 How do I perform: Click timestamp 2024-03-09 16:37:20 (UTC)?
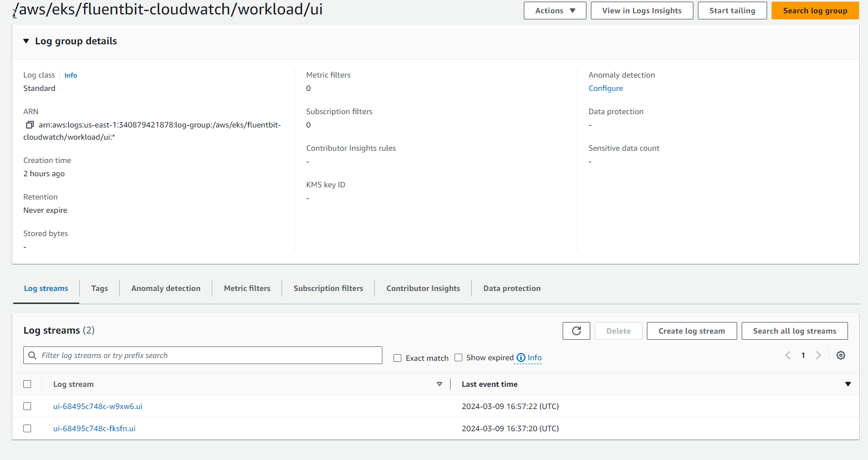pos(510,428)
